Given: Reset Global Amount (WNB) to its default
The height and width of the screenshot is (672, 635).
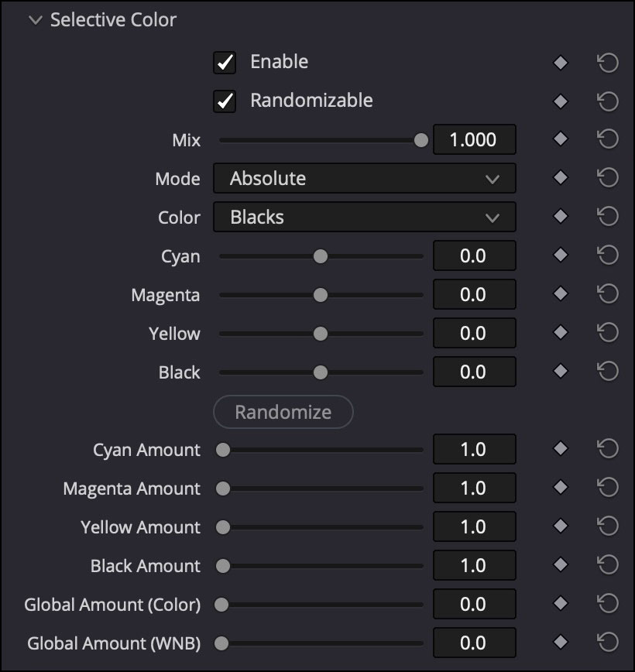Looking at the screenshot, I should click(x=608, y=643).
